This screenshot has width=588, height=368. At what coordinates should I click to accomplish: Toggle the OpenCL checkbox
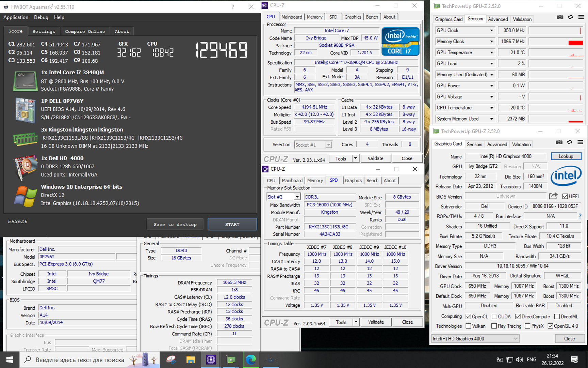[x=468, y=317]
